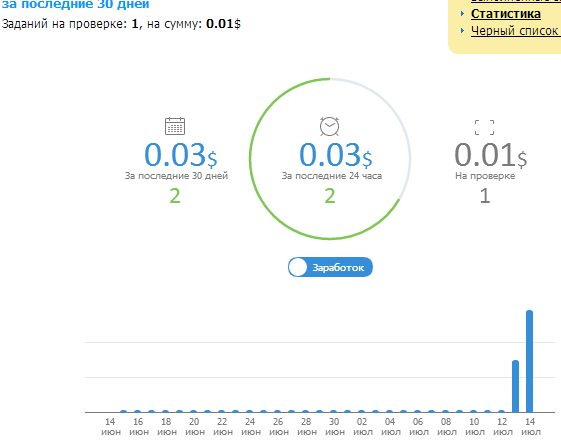561x442 pixels.
Task: Click the 0.03$ amount for last 24 hours
Action: [336, 155]
